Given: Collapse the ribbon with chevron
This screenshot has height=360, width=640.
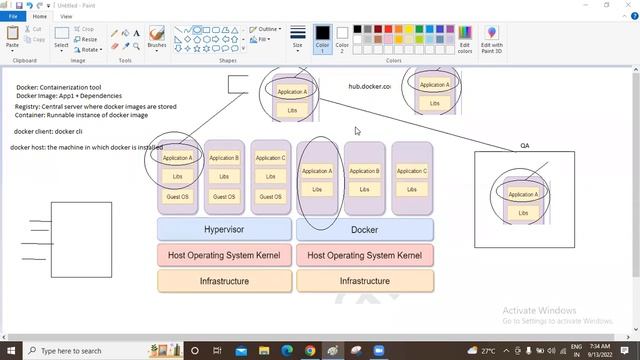Looking at the screenshot, I should click(x=624, y=16).
